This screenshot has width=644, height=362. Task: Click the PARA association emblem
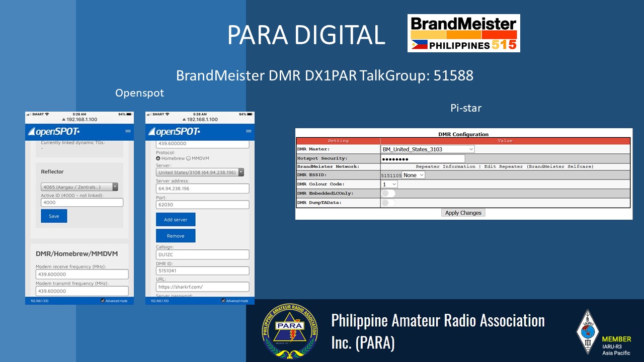click(x=290, y=331)
